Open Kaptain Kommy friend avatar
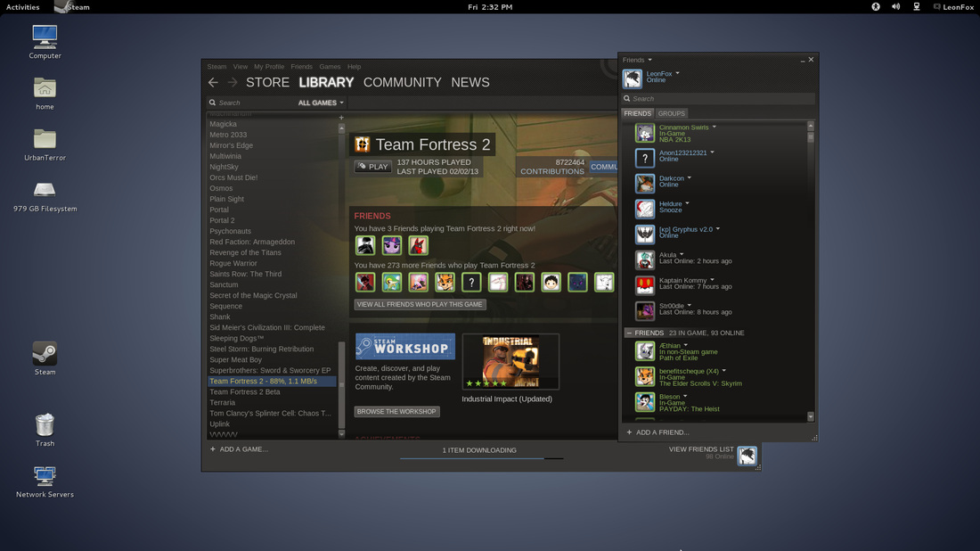The height and width of the screenshot is (551, 980). tap(645, 286)
